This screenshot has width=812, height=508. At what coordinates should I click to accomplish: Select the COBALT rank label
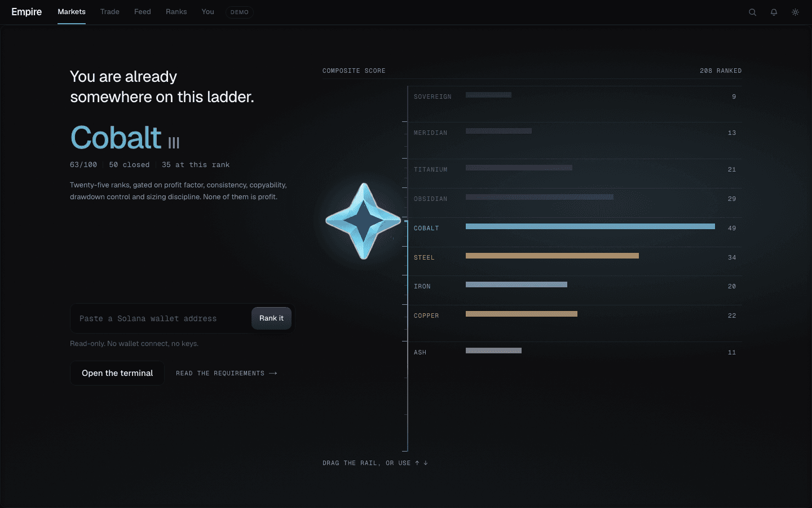pos(426,229)
